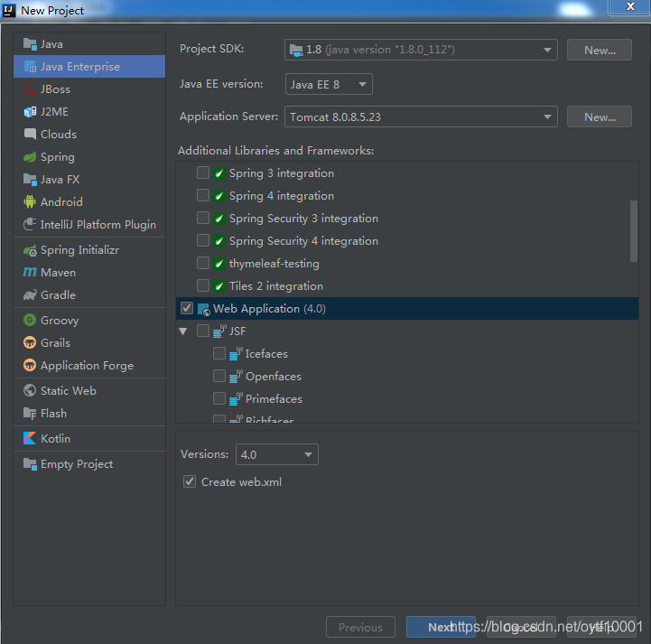Select the 'Spring 3 integration' row text

(282, 173)
